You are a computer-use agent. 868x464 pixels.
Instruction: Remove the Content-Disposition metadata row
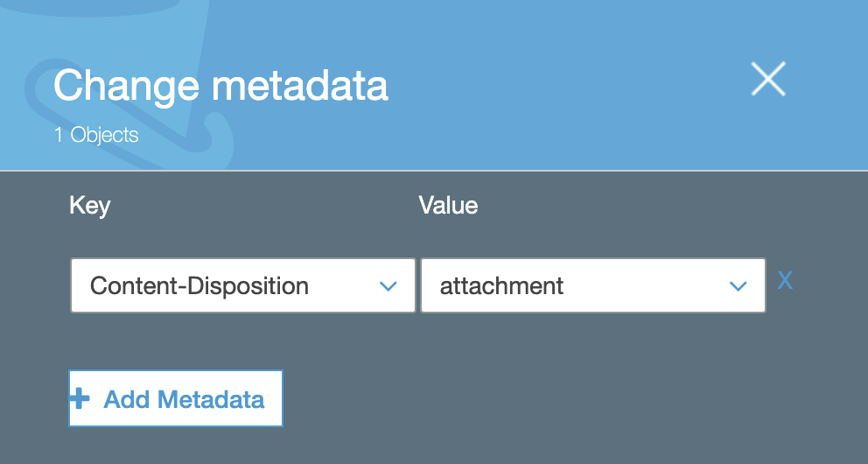pos(785,281)
